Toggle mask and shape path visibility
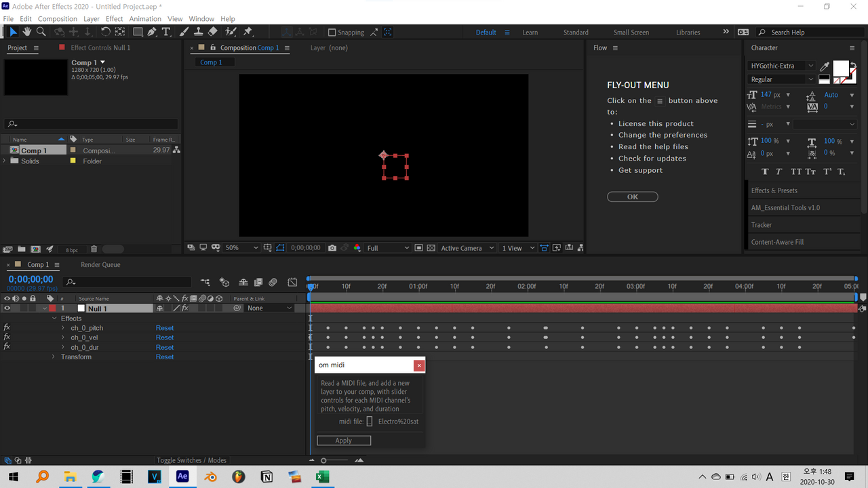The image size is (868, 488). coord(281,248)
